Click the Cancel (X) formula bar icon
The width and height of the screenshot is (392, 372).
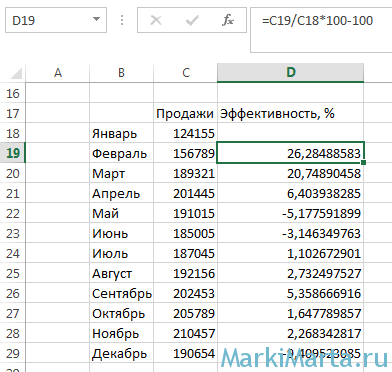pos(156,20)
